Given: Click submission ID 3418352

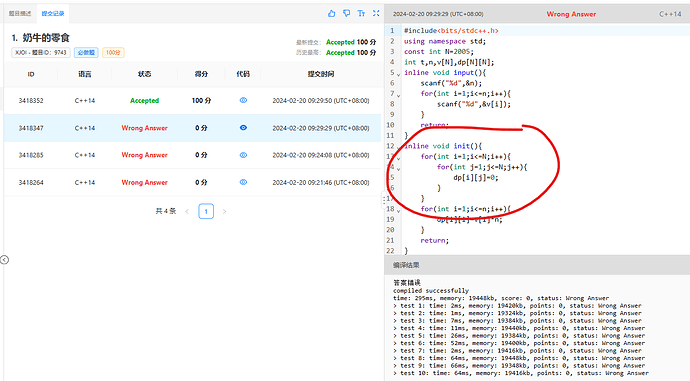Looking at the screenshot, I should pyautogui.click(x=31, y=101).
